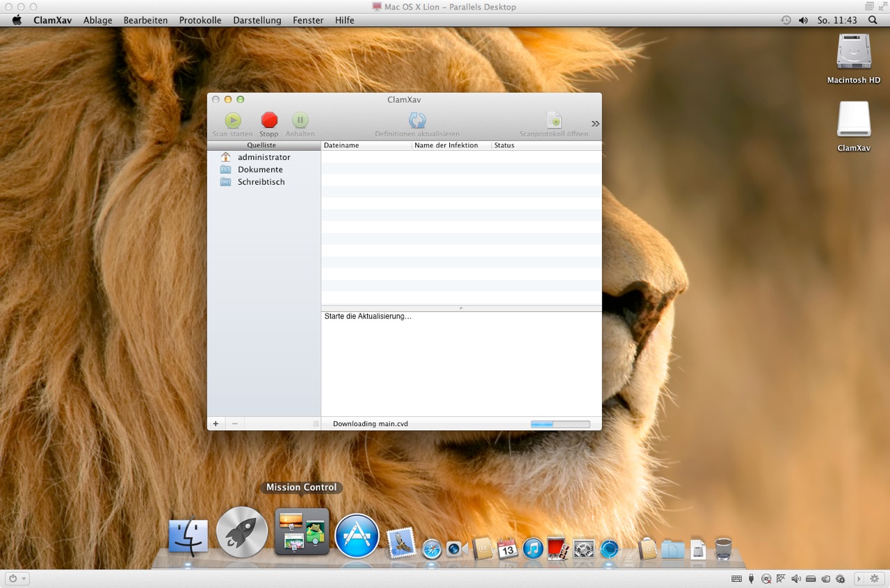Open FaceTime camera icon in Dock
890x588 pixels.
click(x=456, y=548)
